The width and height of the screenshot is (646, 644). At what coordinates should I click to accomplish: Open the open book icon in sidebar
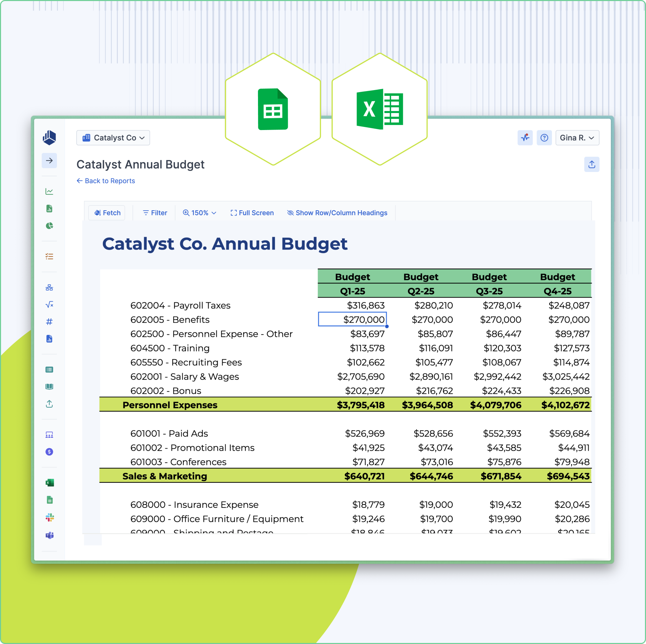tap(49, 387)
